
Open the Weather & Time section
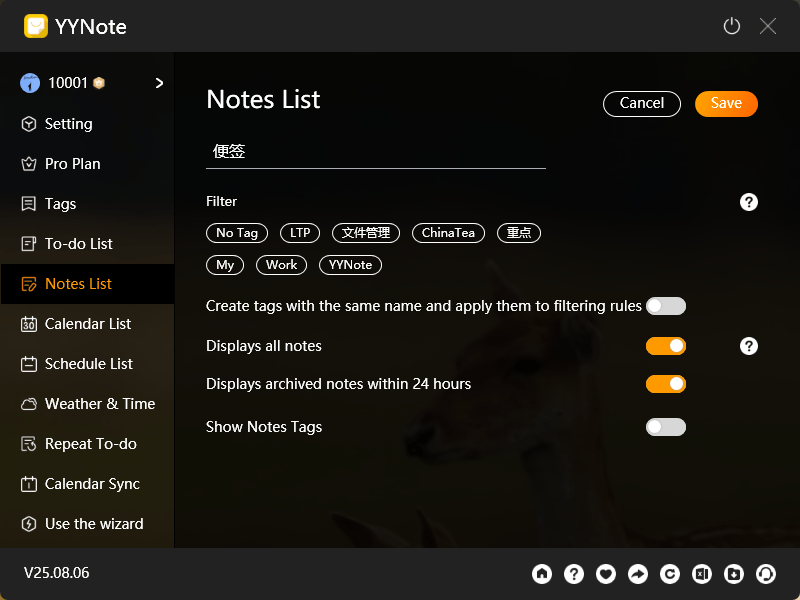(x=95, y=403)
